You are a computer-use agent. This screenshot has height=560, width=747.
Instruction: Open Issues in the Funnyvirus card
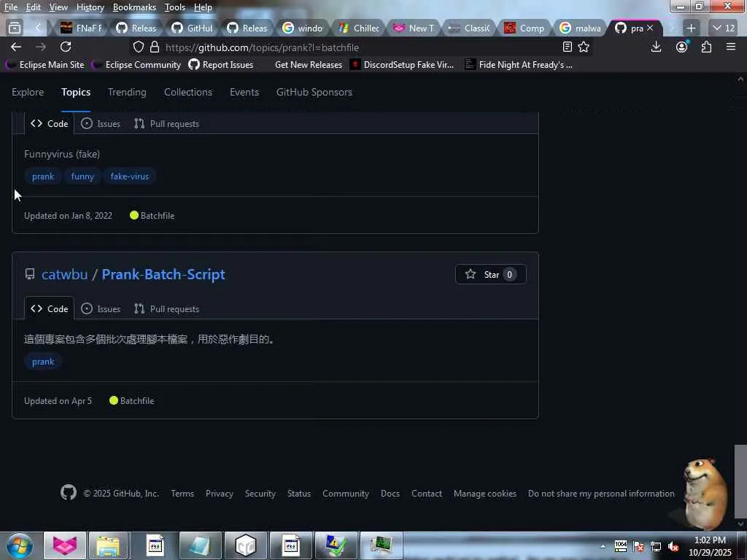click(x=101, y=123)
